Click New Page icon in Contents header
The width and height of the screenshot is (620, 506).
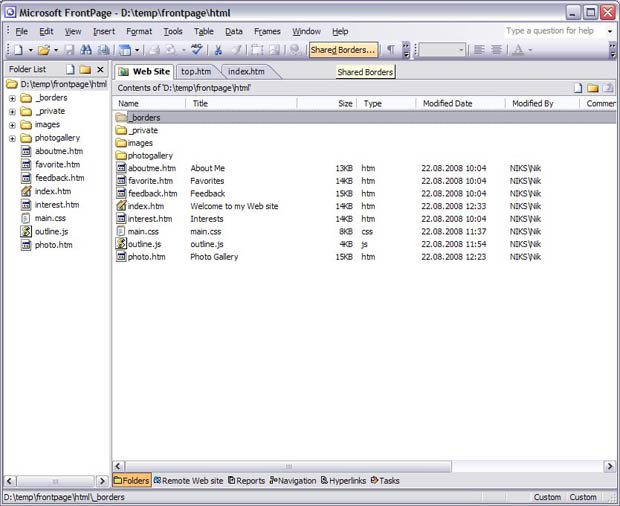(578, 88)
